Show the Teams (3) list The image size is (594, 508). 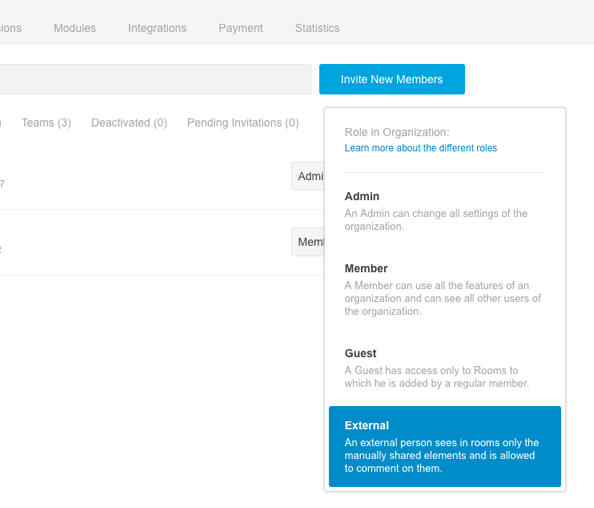pos(46,123)
